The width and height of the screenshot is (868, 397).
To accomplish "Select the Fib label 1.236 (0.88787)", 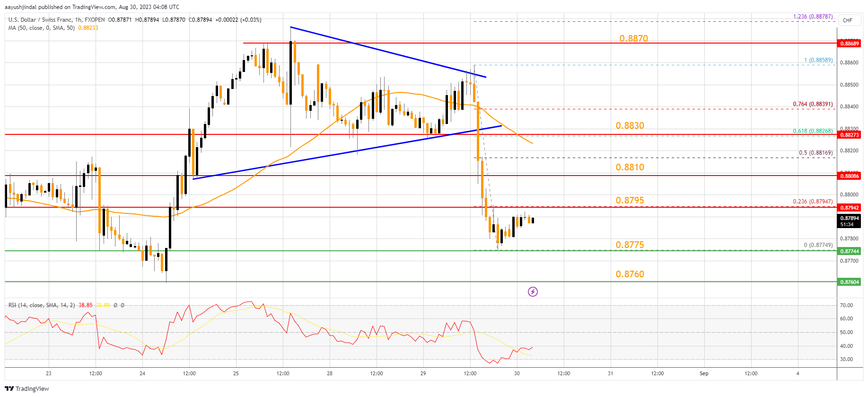I will (813, 17).
